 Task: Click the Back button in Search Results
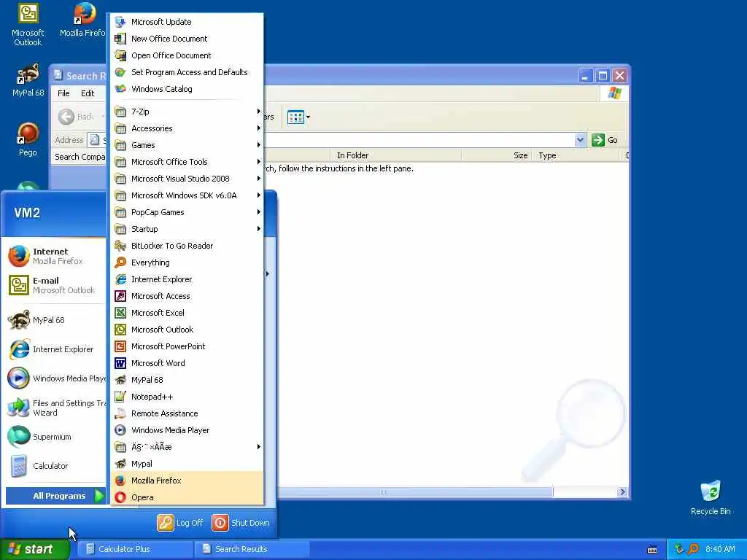click(x=76, y=117)
